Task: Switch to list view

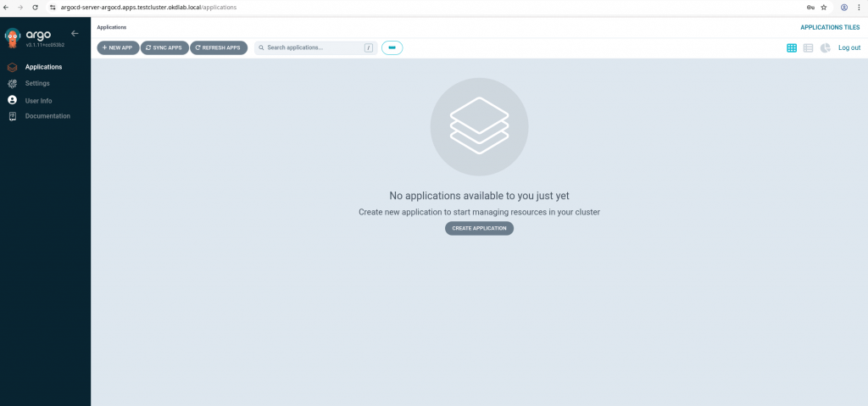Action: 808,47
